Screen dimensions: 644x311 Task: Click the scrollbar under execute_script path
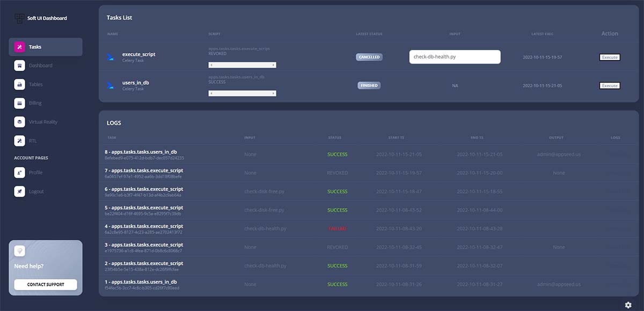click(x=241, y=64)
